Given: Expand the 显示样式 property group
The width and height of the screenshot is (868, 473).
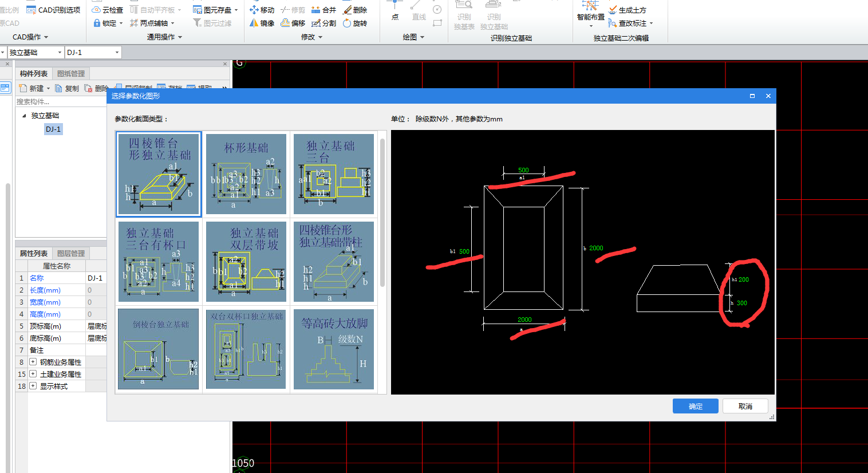Looking at the screenshot, I should click(x=33, y=386).
